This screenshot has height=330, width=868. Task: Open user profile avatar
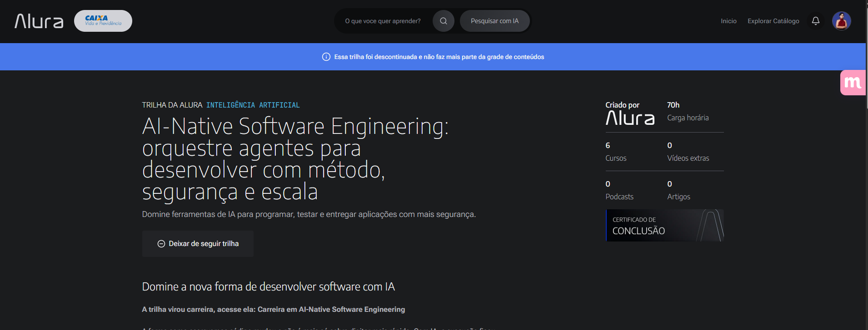842,21
